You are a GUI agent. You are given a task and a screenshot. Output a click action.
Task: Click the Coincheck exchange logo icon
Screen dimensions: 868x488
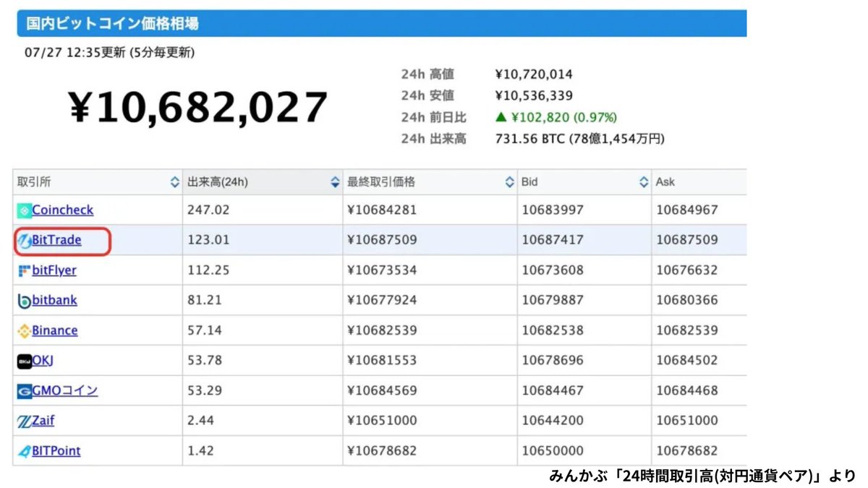[x=24, y=211]
